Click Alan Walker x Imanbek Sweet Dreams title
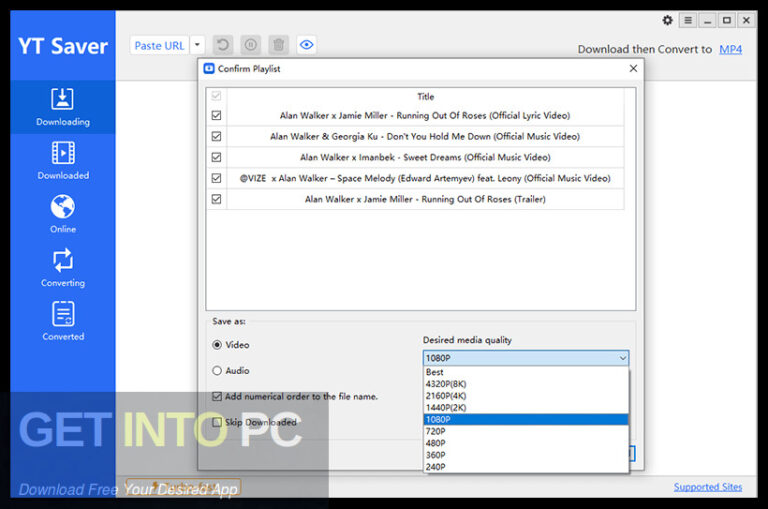 point(425,157)
